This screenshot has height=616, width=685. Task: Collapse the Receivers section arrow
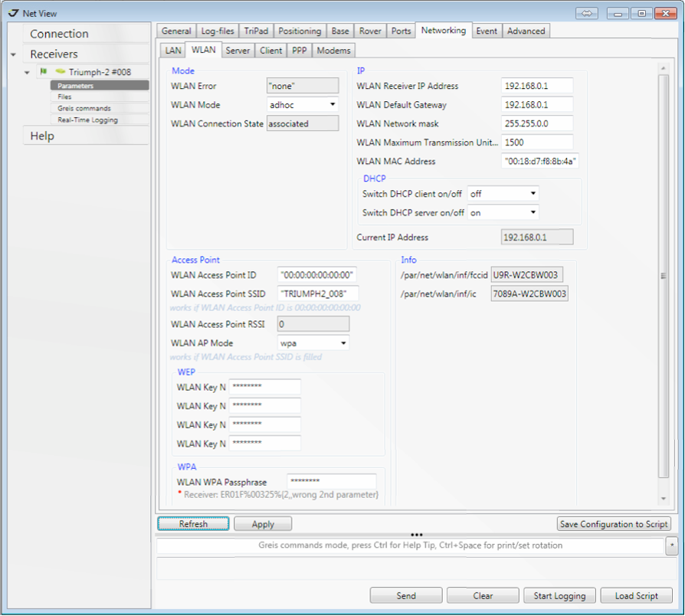point(14,54)
